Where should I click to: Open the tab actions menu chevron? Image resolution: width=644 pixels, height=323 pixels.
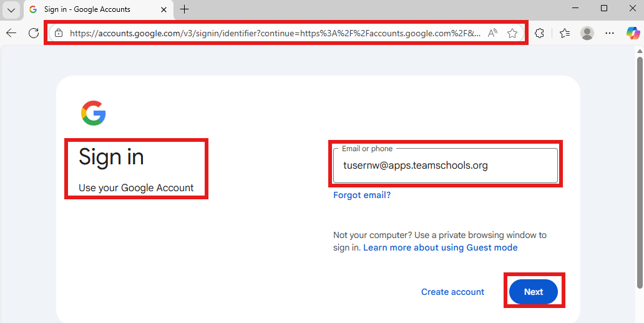click(x=11, y=9)
